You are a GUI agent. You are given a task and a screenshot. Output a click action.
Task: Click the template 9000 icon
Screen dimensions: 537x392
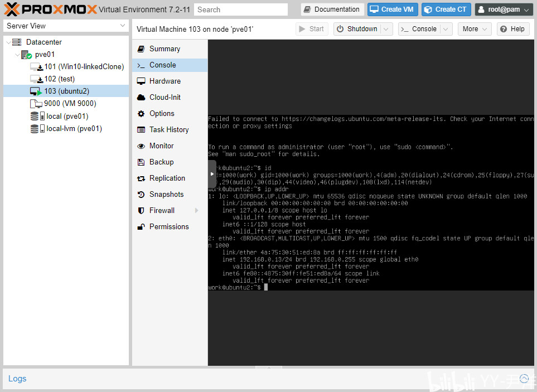[36, 103]
